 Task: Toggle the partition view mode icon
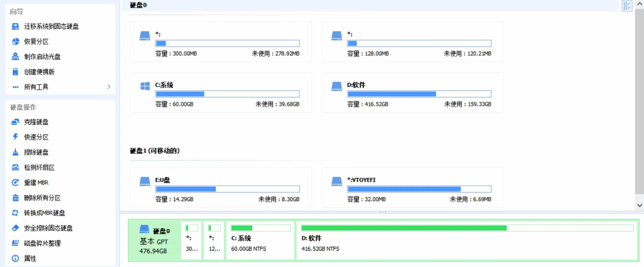pyautogui.click(x=627, y=6)
